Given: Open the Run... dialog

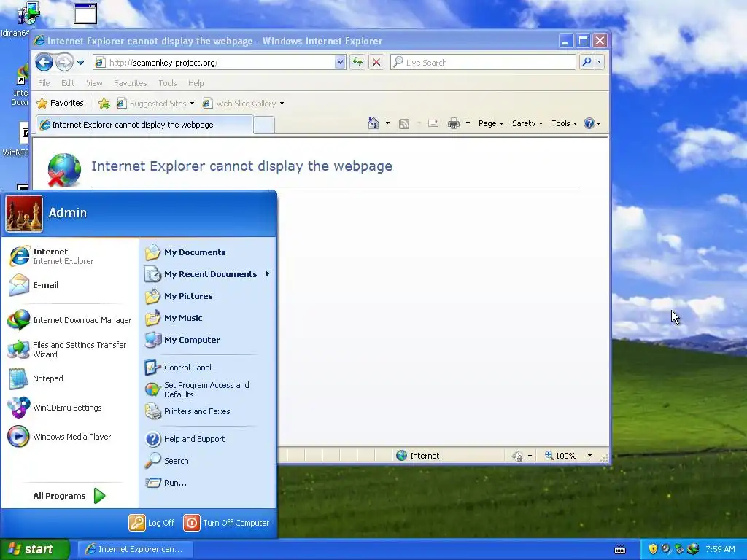Looking at the screenshot, I should (208, 483).
